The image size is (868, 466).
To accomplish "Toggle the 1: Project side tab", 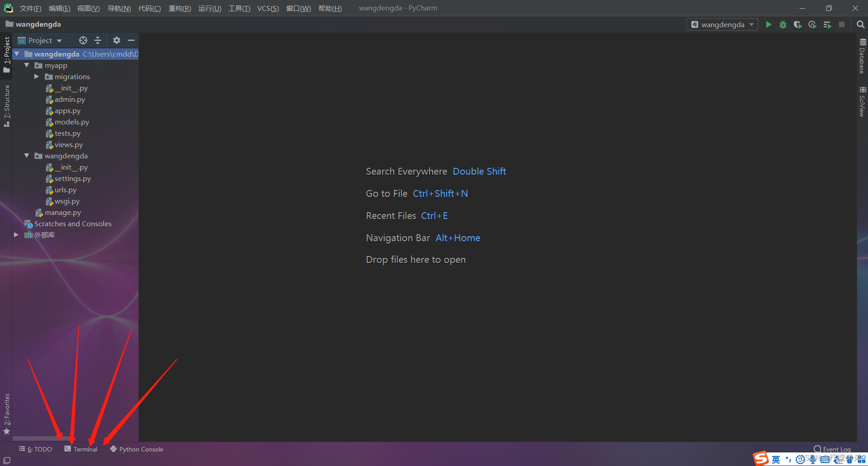I will [6, 54].
